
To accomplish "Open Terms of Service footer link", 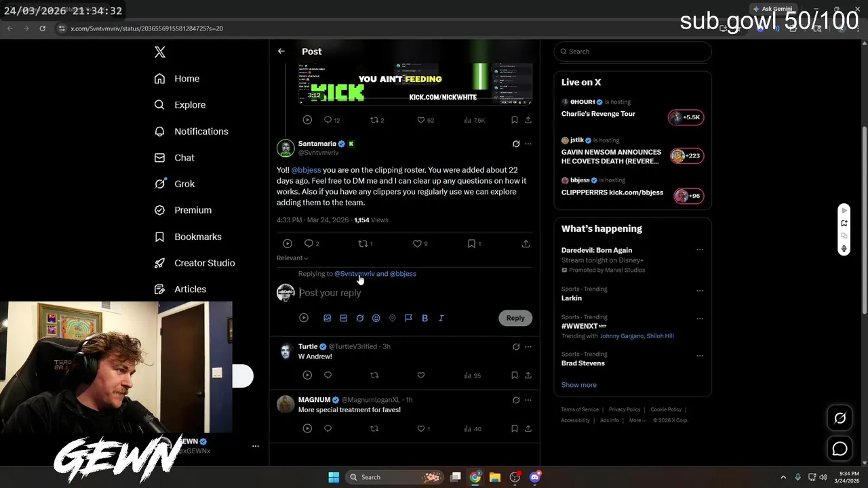I will pyautogui.click(x=580, y=409).
